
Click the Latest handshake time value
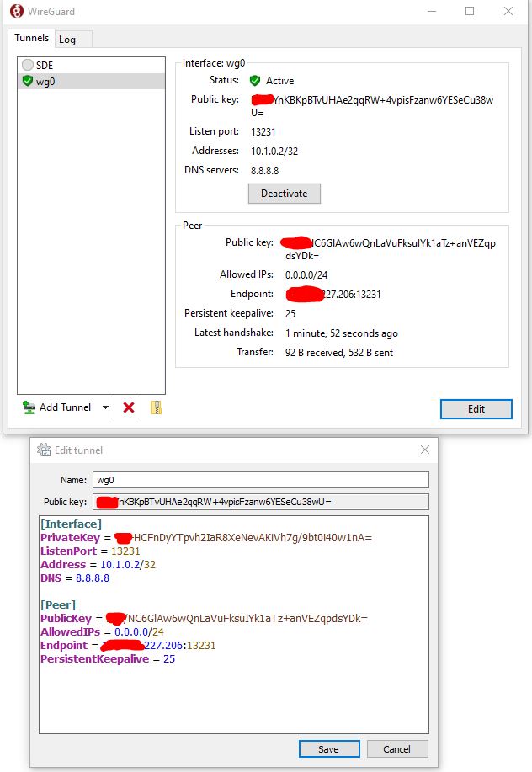click(x=342, y=333)
